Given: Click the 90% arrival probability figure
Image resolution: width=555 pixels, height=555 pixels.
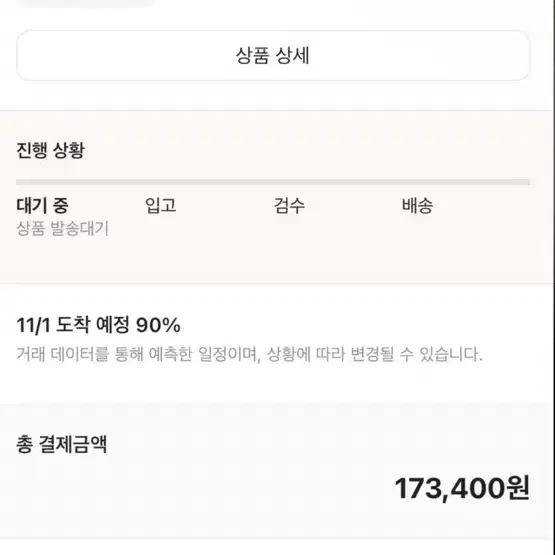Looking at the screenshot, I should pos(158,325).
